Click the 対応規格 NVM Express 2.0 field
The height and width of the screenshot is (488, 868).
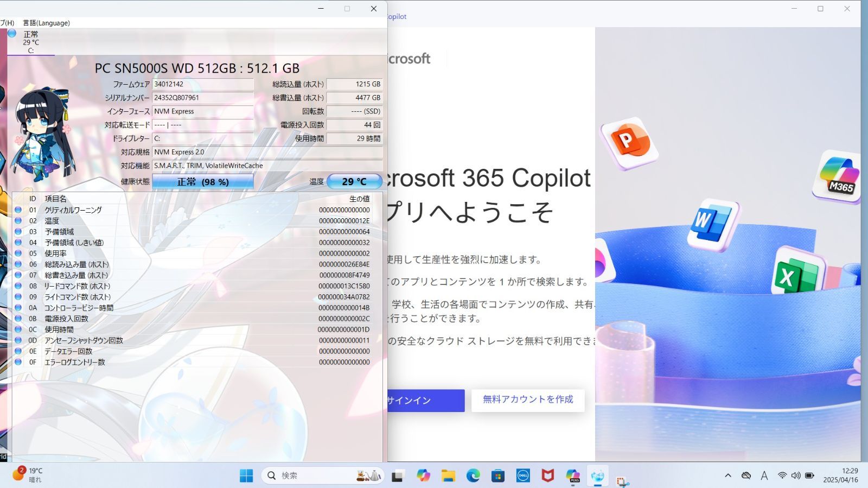pos(267,152)
